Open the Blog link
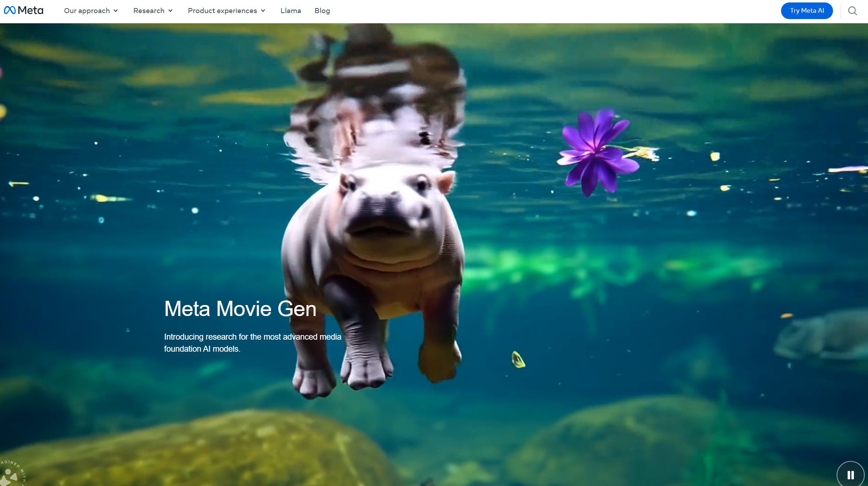Viewport: 868px width, 486px height. (x=322, y=11)
